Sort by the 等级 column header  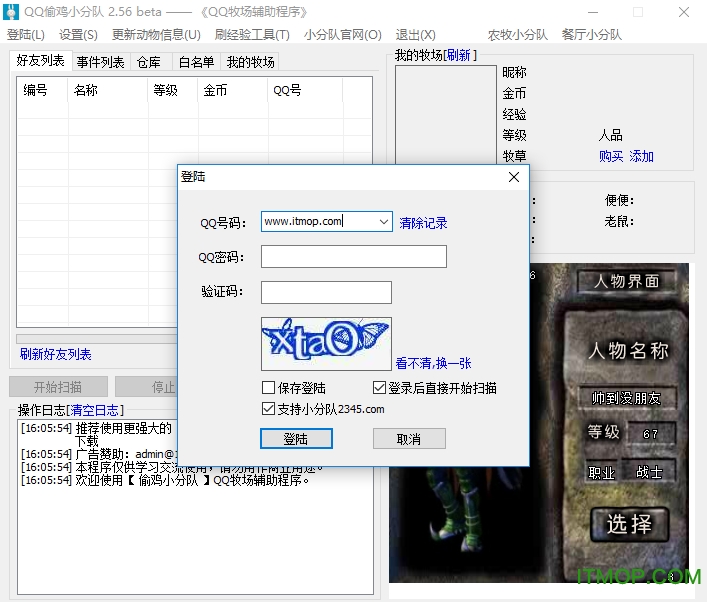click(x=173, y=90)
